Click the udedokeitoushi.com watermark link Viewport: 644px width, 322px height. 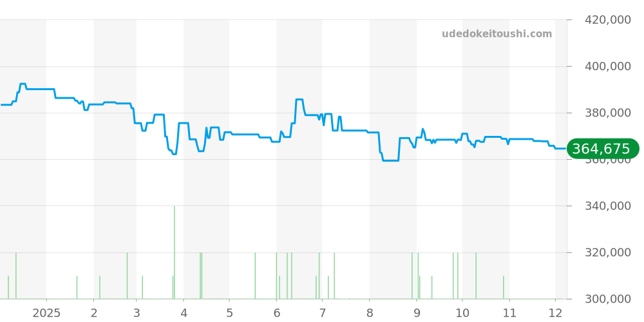click(497, 34)
